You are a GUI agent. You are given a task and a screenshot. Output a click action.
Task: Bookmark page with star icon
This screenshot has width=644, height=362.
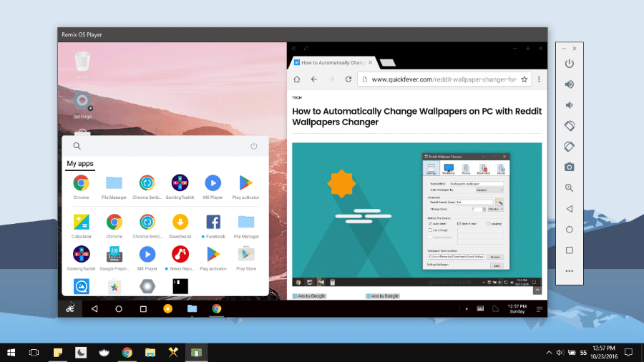(525, 79)
